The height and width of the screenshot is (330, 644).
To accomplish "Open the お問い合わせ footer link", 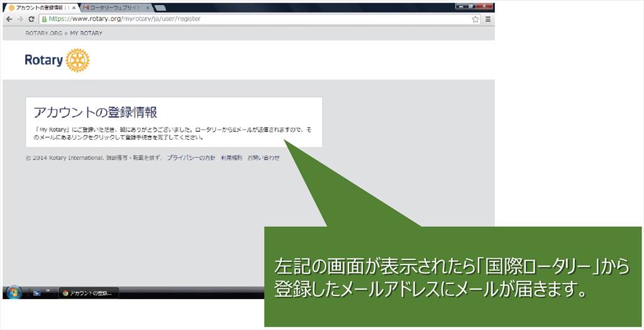I will coord(264,157).
